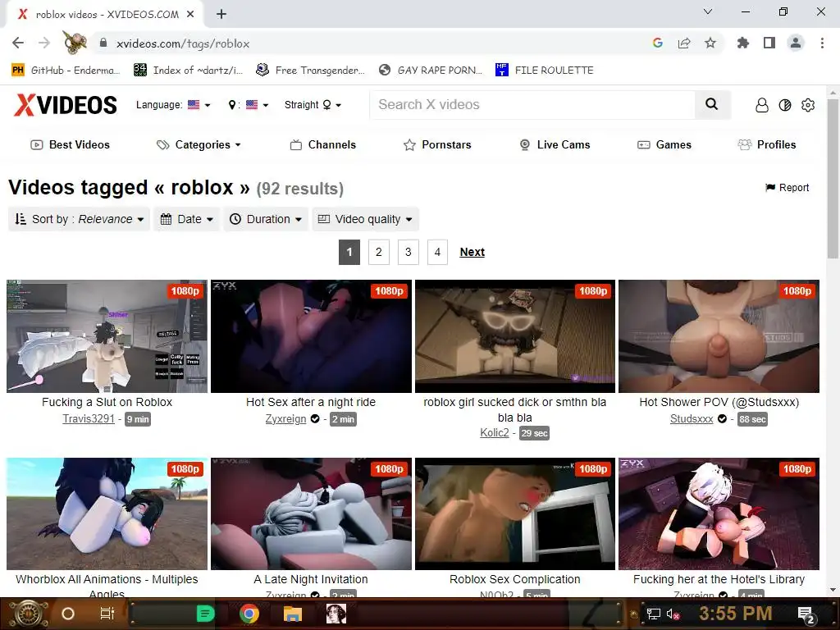The width and height of the screenshot is (840, 630).
Task: Expand the Video quality dropdown
Action: [365, 219]
